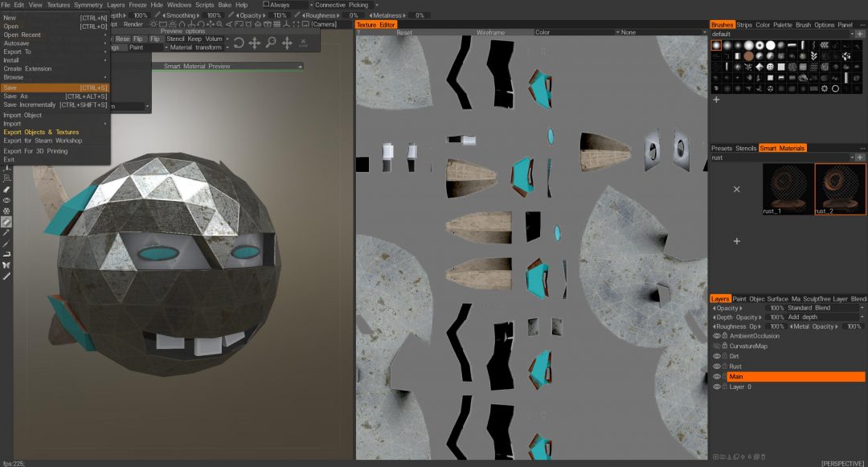Open the rust smart materials folder dropdown

click(782, 158)
